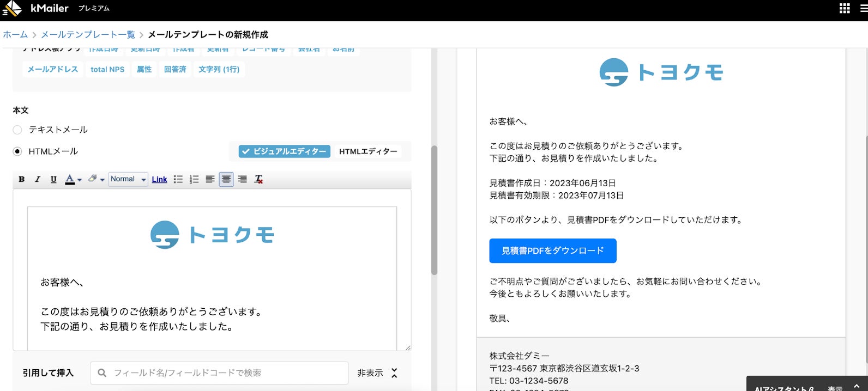Insert a numbered list
This screenshot has width=868, height=391.
[194, 179]
